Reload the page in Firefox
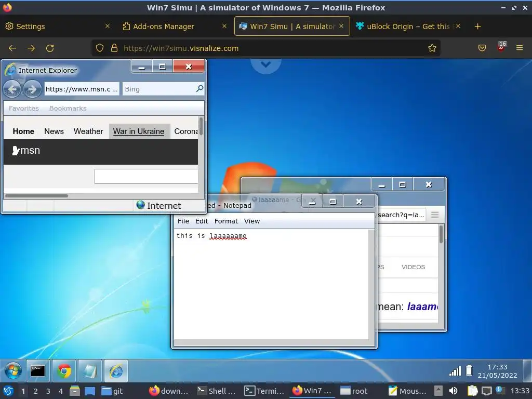Image resolution: width=532 pixels, height=399 pixels. (50, 48)
